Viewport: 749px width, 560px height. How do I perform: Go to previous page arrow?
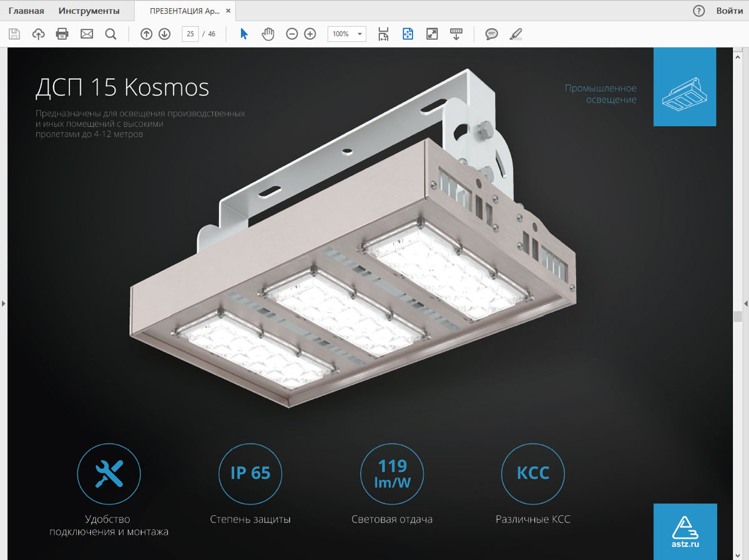click(x=146, y=34)
